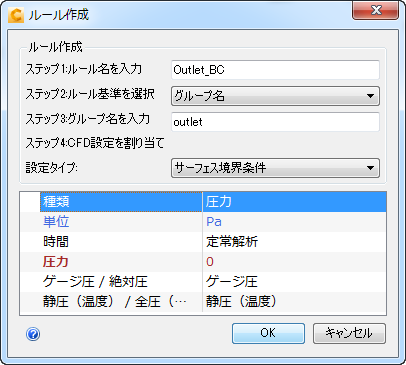Close the ルール作成 dialog window
406x365 pixels.
click(x=375, y=10)
